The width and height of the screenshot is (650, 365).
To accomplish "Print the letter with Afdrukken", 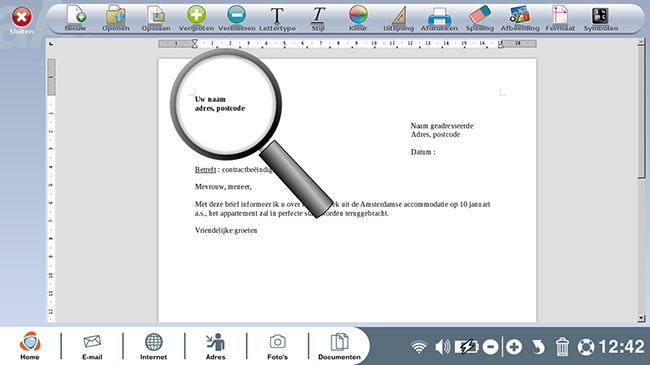I will click(439, 19).
